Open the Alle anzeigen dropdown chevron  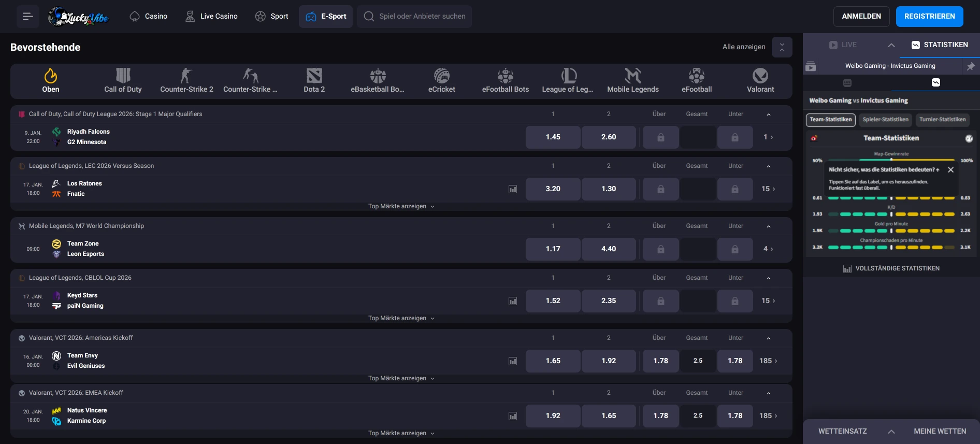782,47
